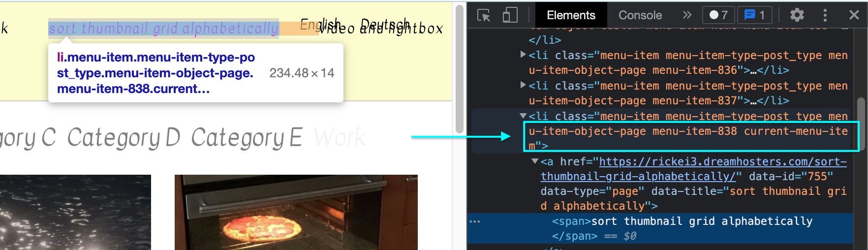Open DevTools settings gear
Image resolution: width=868 pixels, height=250 pixels.
pos(797,15)
